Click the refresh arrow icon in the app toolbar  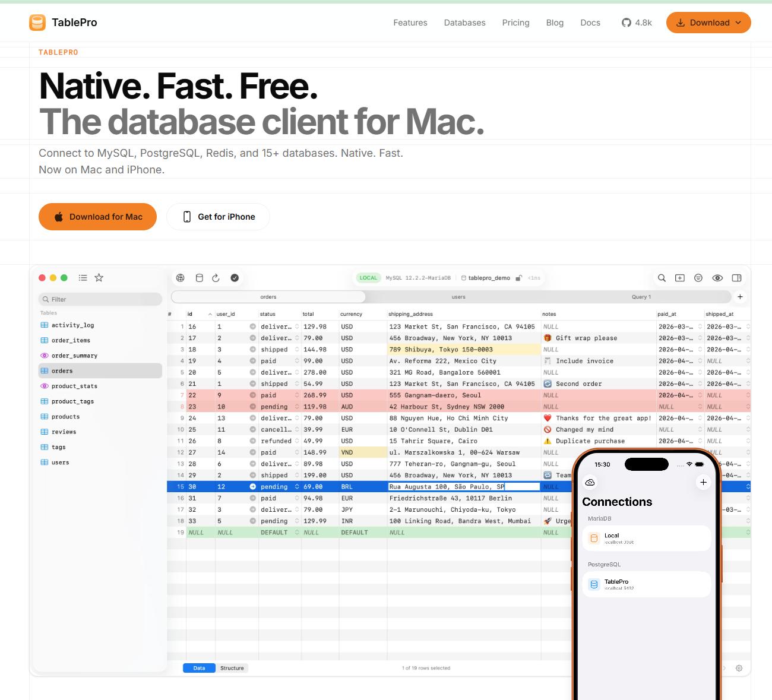pyautogui.click(x=216, y=278)
